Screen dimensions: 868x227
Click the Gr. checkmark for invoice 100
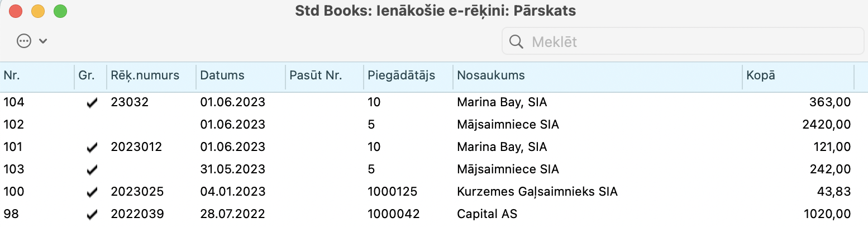pos(92,192)
